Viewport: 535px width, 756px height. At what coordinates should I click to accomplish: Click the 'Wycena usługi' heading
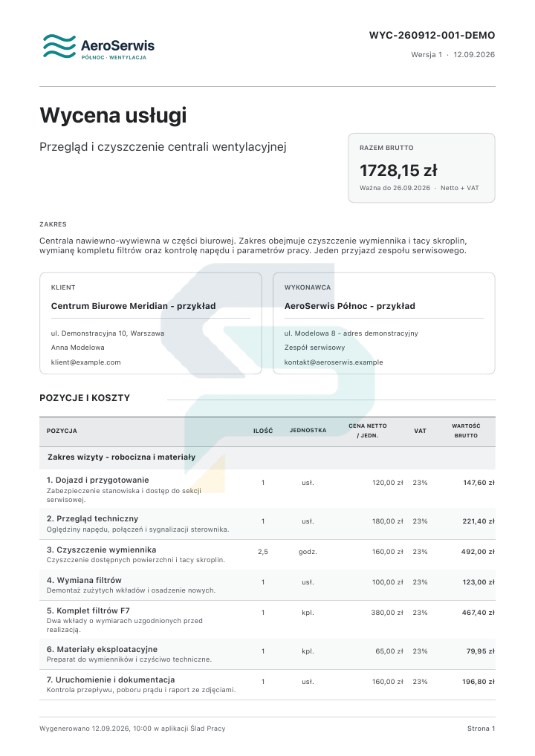coord(113,115)
